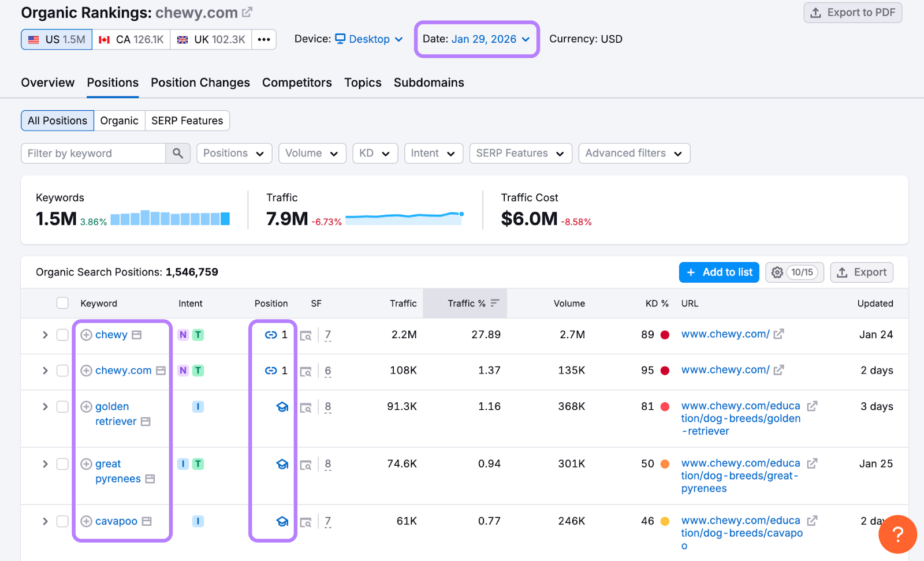Image resolution: width=924 pixels, height=561 pixels.
Task: Open external link icon next to chewy.com title
Action: [247, 12]
